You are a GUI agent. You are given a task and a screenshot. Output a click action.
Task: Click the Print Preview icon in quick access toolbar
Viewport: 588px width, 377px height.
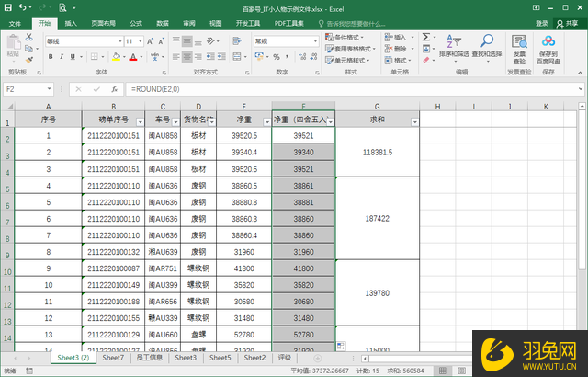62,7
